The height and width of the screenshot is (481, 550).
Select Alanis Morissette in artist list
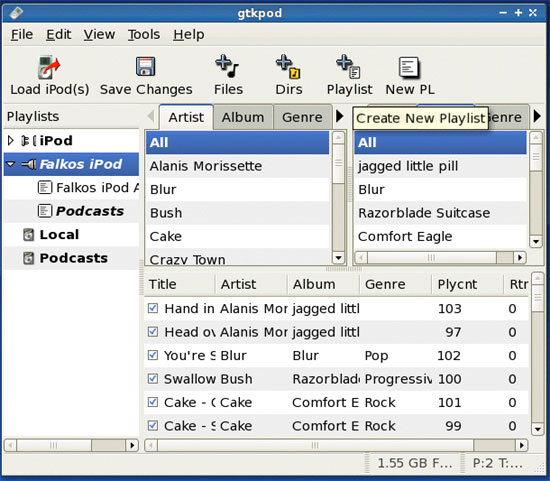pyautogui.click(x=237, y=166)
